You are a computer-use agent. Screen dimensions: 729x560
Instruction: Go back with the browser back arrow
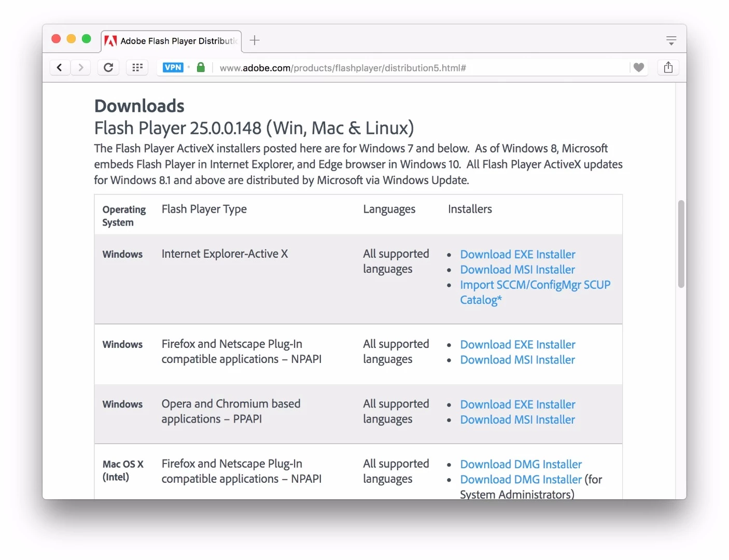(60, 67)
